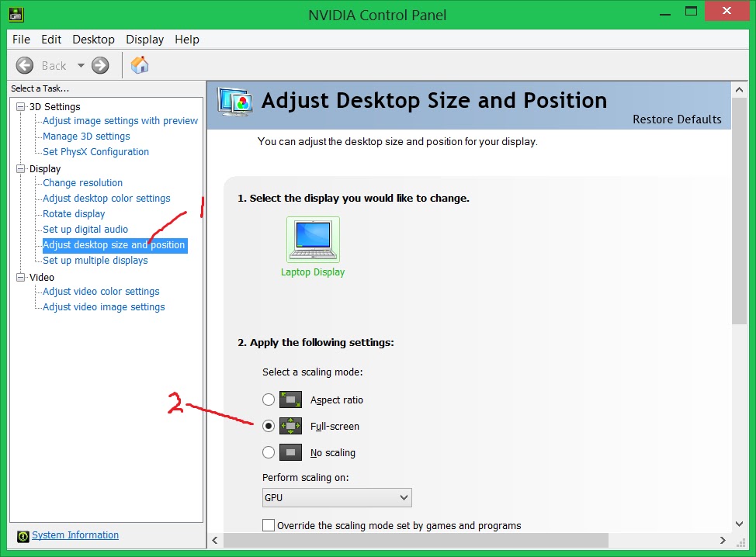The width and height of the screenshot is (756, 557).
Task: Click the No scaling icon
Action: 291,452
